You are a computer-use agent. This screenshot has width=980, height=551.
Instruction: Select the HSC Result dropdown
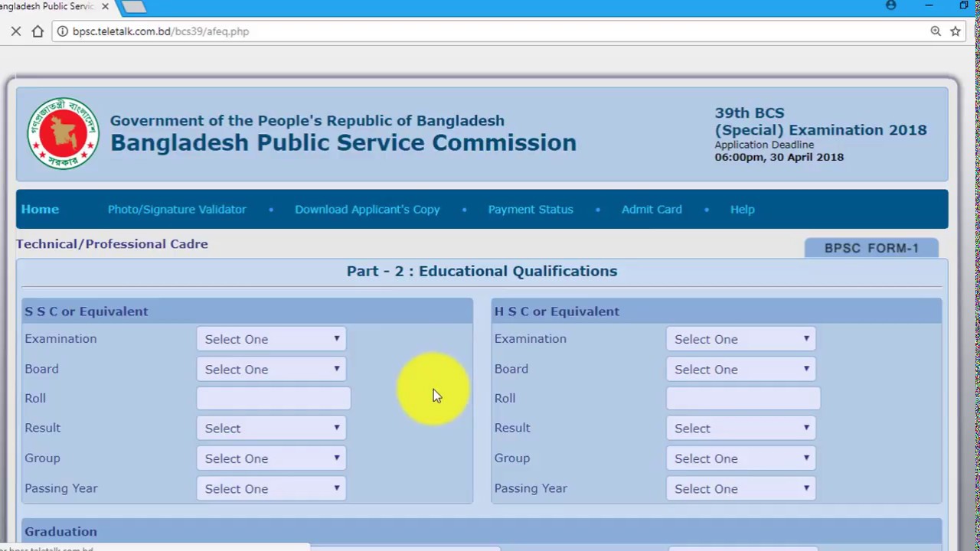click(x=740, y=429)
